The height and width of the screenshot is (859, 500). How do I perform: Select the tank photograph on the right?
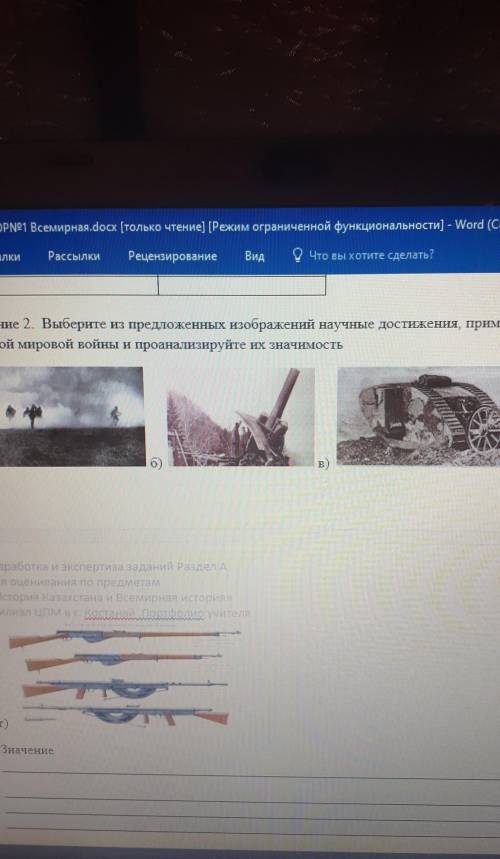(x=419, y=416)
